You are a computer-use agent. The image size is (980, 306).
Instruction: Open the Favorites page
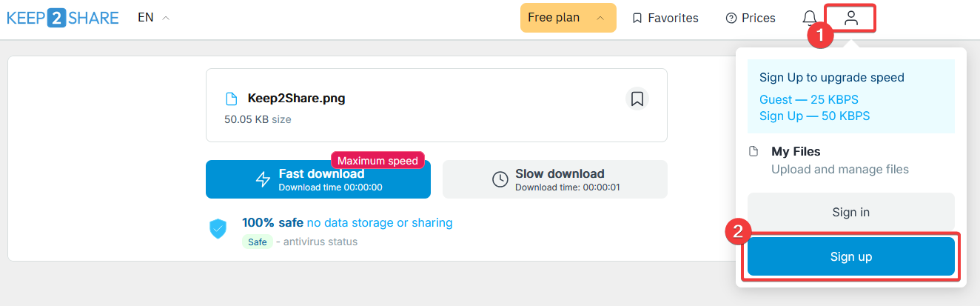[665, 18]
